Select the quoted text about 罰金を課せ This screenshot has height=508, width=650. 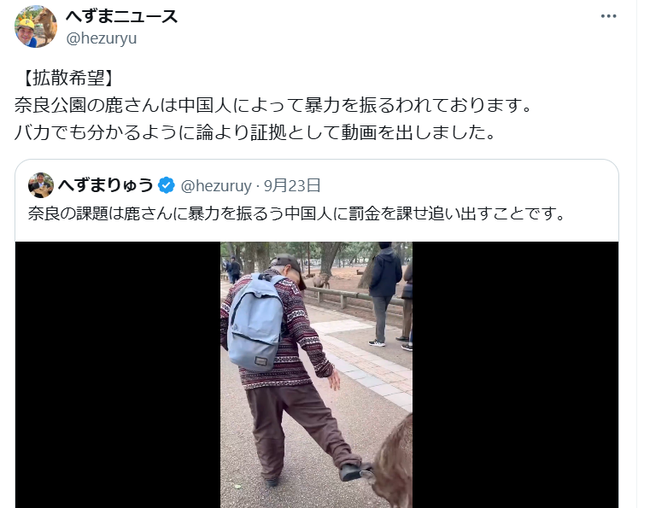pos(297,213)
